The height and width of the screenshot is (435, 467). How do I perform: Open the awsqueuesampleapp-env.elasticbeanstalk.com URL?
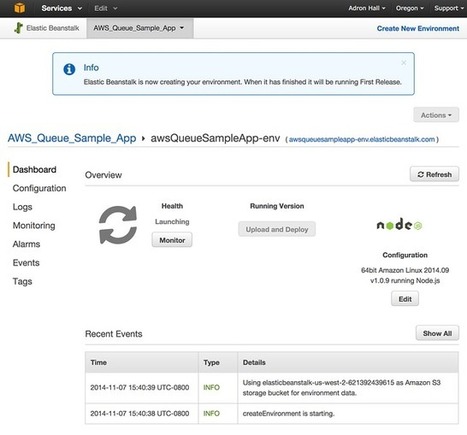tap(362, 139)
